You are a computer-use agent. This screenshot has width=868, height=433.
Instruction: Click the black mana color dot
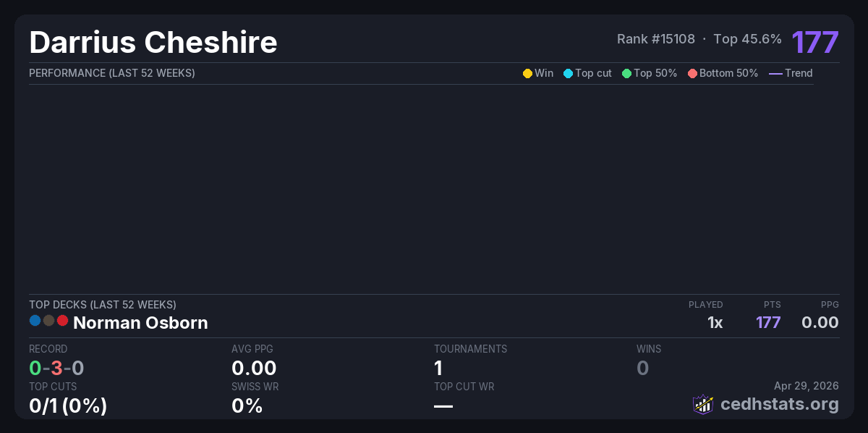(x=48, y=320)
